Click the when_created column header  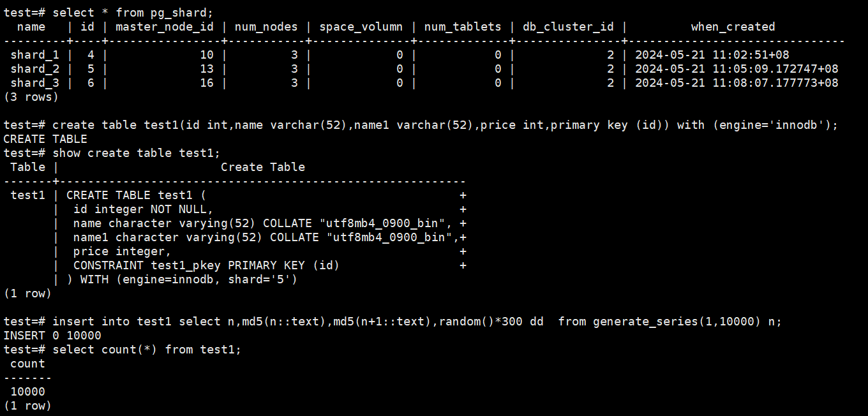tap(733, 27)
